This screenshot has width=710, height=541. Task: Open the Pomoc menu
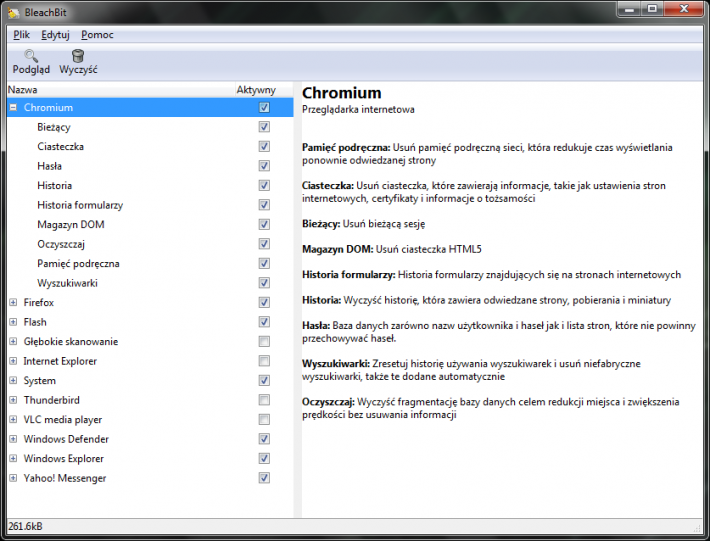(x=97, y=35)
